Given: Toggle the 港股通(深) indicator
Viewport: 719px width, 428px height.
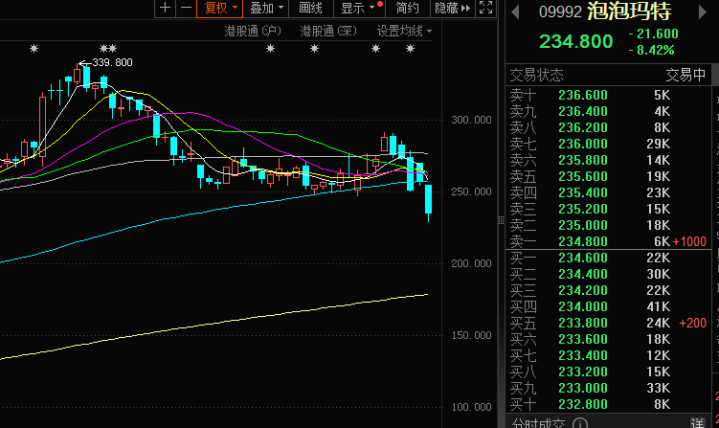Looking at the screenshot, I should (328, 31).
